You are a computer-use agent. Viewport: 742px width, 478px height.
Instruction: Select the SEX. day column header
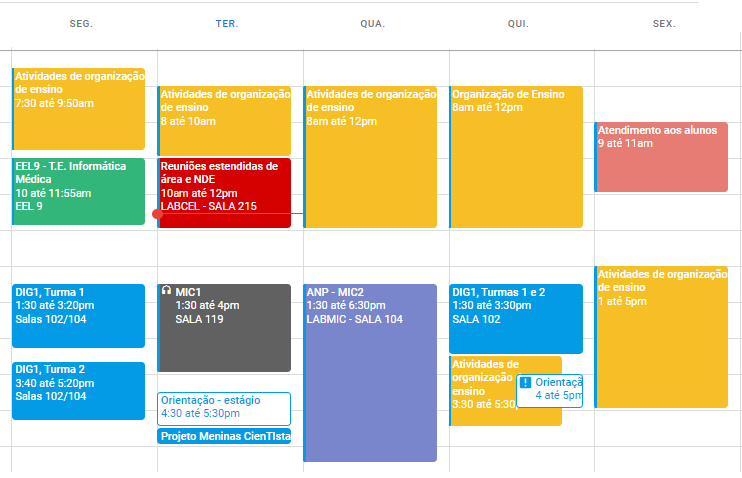pos(664,23)
